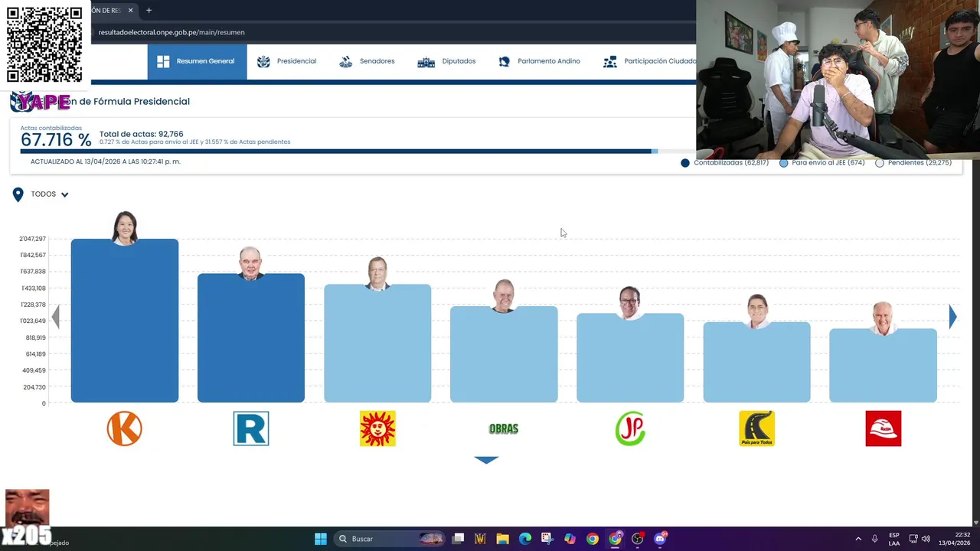The width and height of the screenshot is (980, 551).
Task: Click the Para envío al JEE legend dot
Action: 783,163
